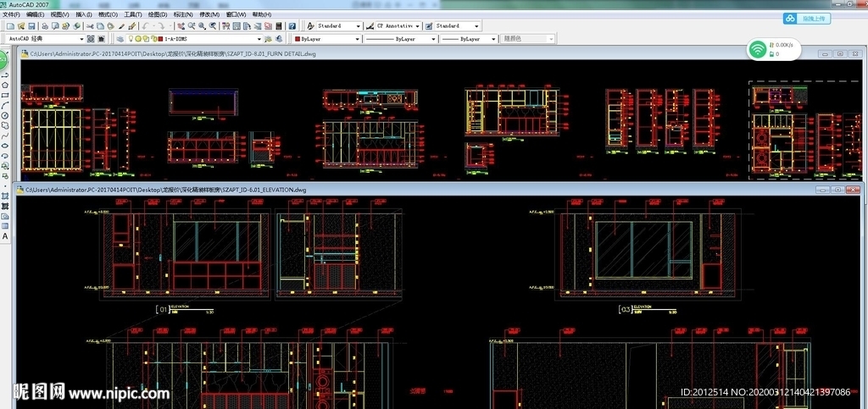Open the Layer Properties Manager icon
Viewport: 868px width, 409px height.
pos(120,39)
